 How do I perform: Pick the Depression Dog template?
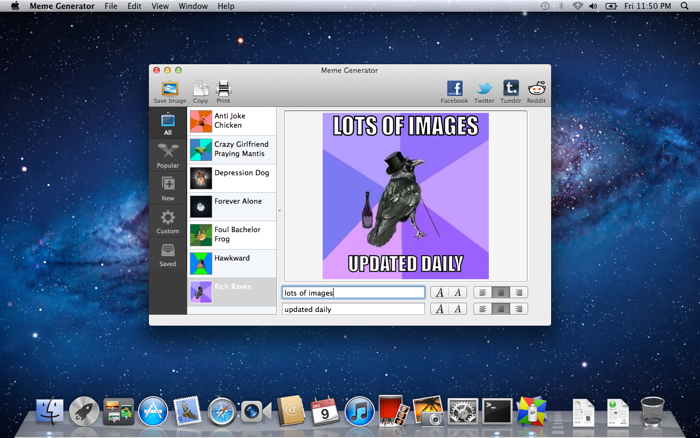pyautogui.click(x=232, y=178)
